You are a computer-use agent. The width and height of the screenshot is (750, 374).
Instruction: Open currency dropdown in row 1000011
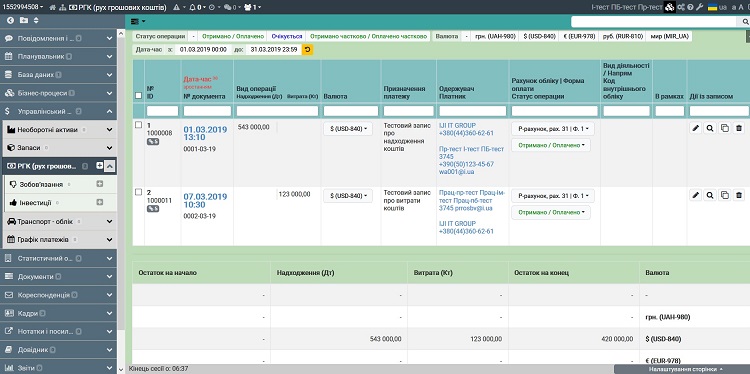[x=348, y=196]
